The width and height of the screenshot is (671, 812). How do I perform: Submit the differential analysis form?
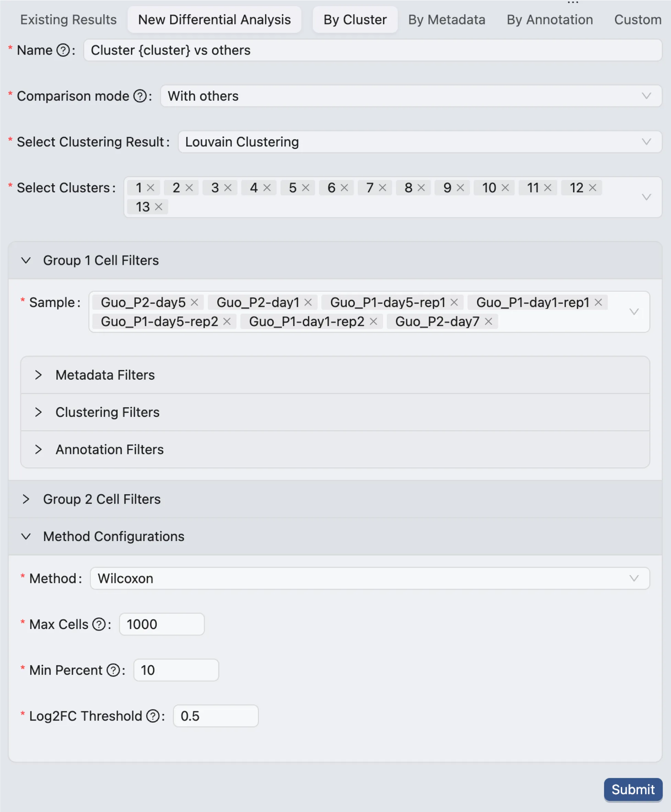click(633, 789)
